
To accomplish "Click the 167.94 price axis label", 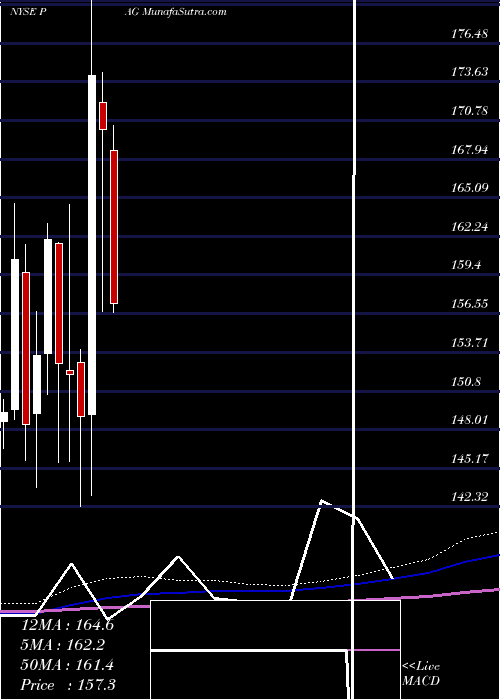I will [469, 149].
